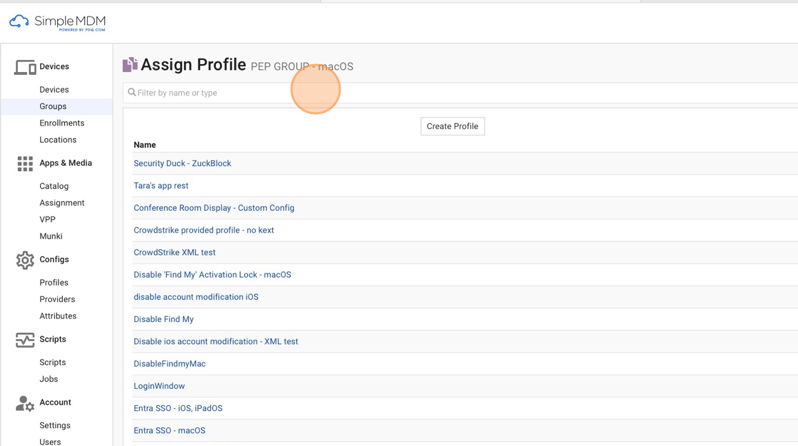
Task: Click the search magnifier icon in filter box
Action: (132, 92)
